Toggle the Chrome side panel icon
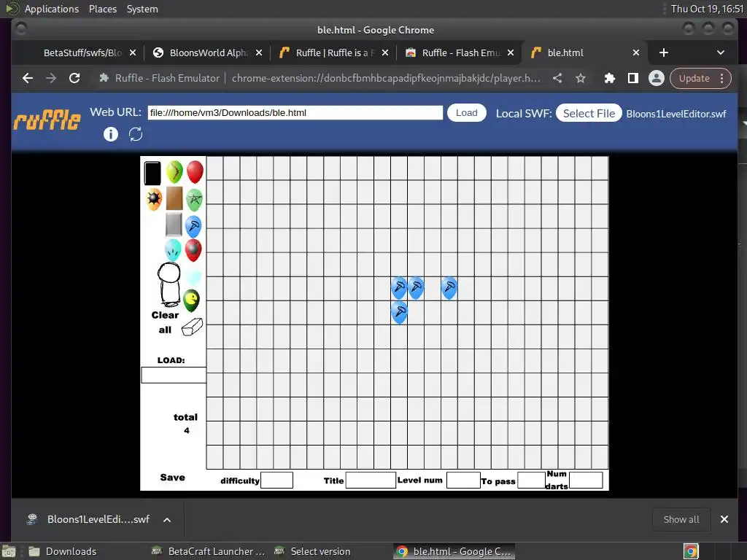Image resolution: width=747 pixels, height=560 pixels. pyautogui.click(x=632, y=78)
